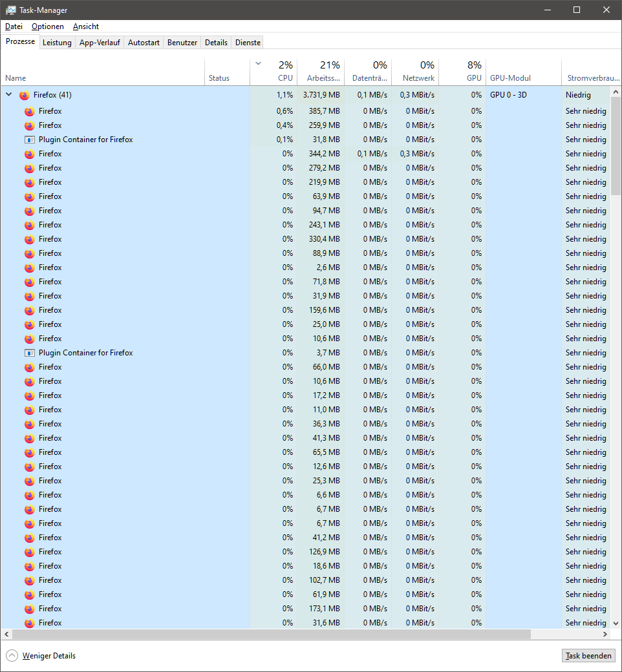The height and width of the screenshot is (672, 622).
Task: Minimize the Task-Manager window
Action: (548, 10)
